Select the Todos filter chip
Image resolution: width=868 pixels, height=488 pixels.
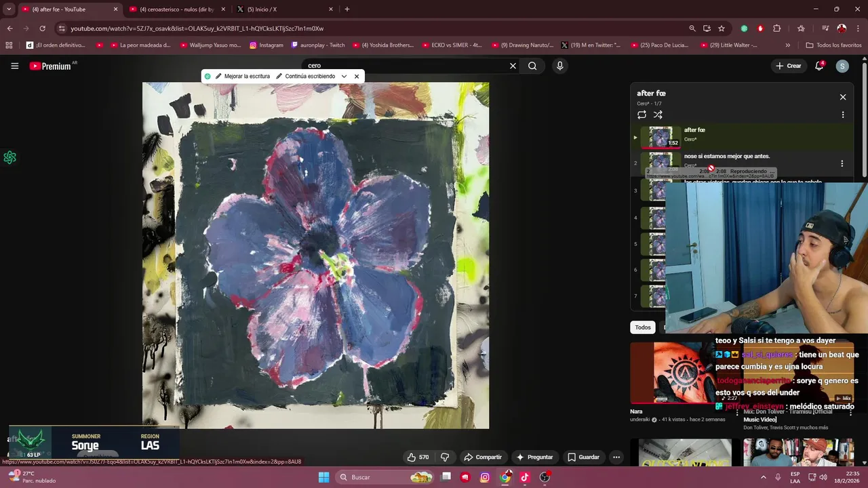coord(643,327)
